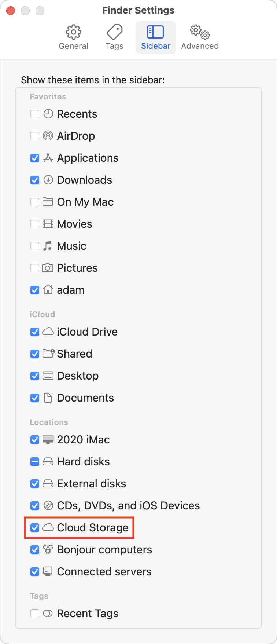The height and width of the screenshot is (644, 277).
Task: Close the Finder Settings window
Action: coord(11,11)
